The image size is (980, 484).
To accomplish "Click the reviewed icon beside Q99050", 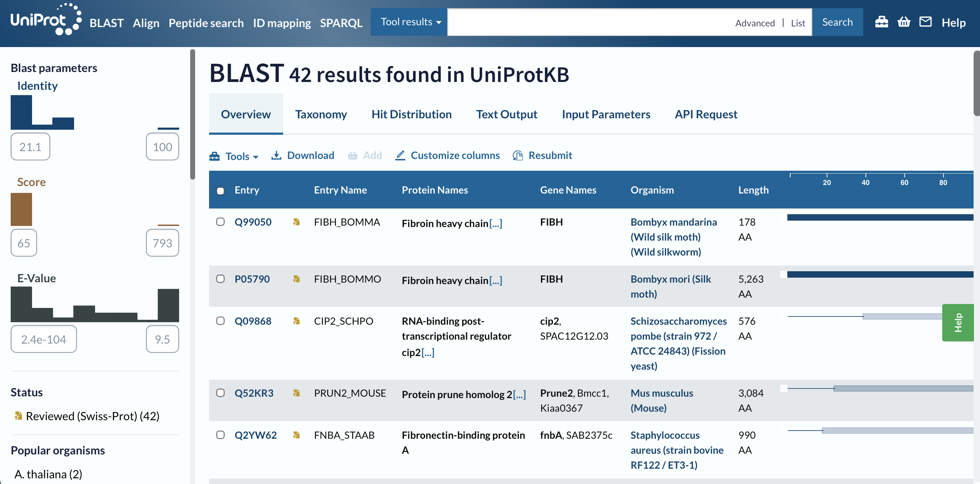I will click(x=296, y=222).
